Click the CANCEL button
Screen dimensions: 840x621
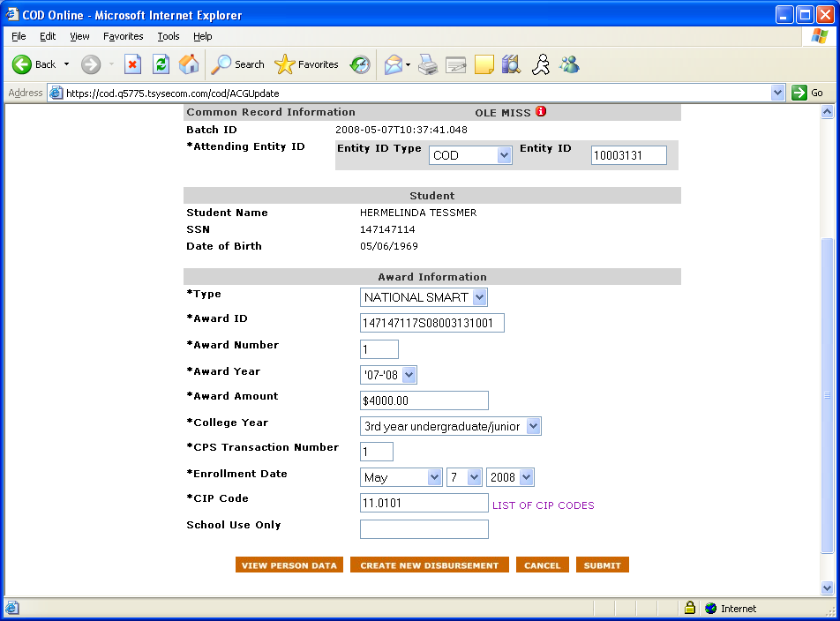point(542,565)
